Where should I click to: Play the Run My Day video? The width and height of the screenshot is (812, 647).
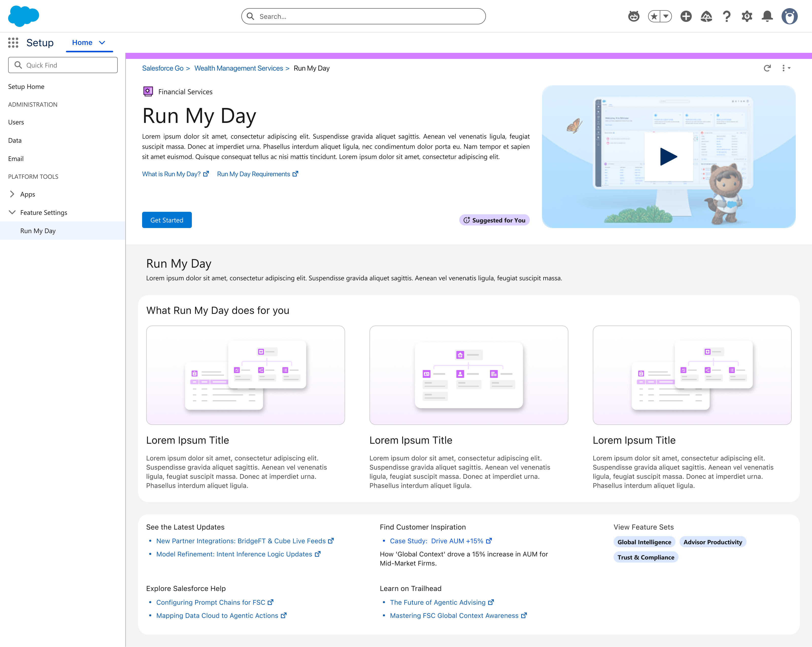point(669,156)
